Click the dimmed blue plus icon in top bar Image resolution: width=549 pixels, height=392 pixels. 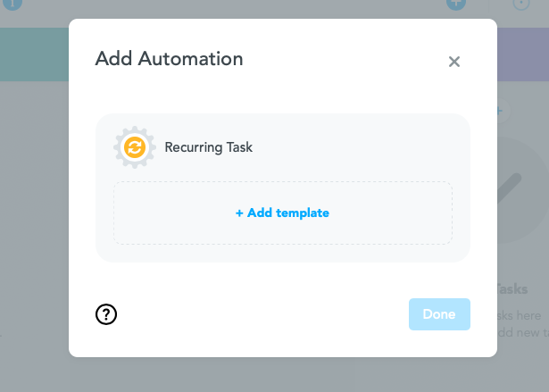click(x=456, y=4)
